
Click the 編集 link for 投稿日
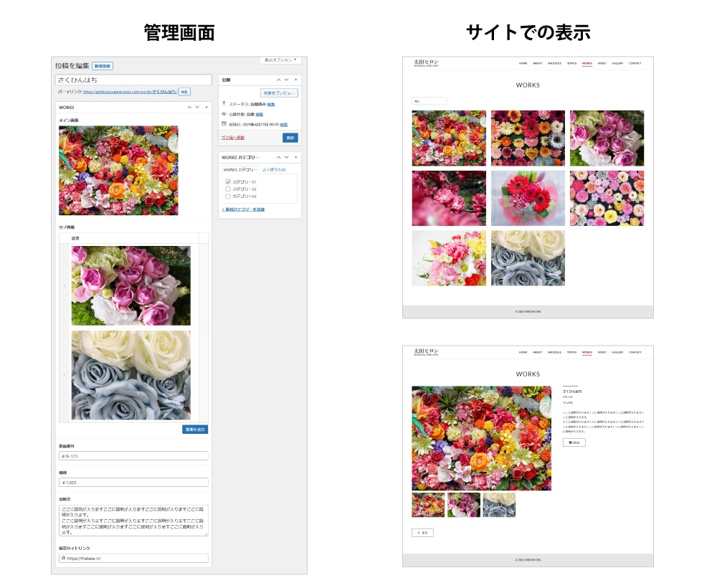[283, 124]
